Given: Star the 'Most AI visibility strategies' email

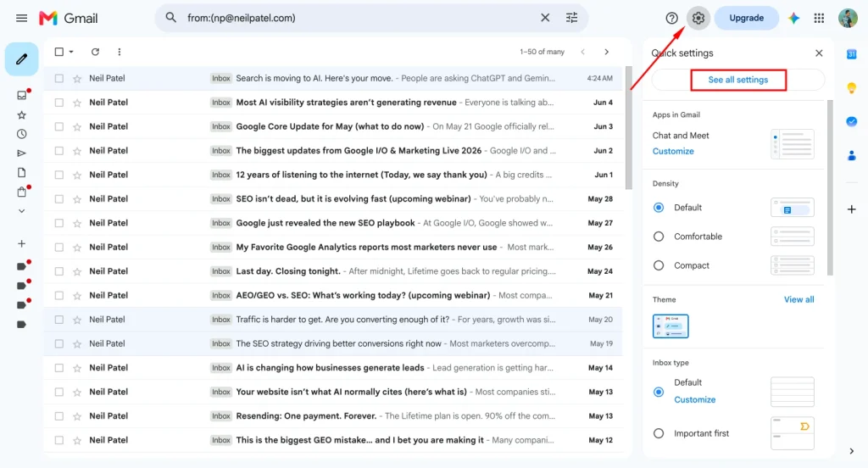Looking at the screenshot, I should [x=77, y=103].
